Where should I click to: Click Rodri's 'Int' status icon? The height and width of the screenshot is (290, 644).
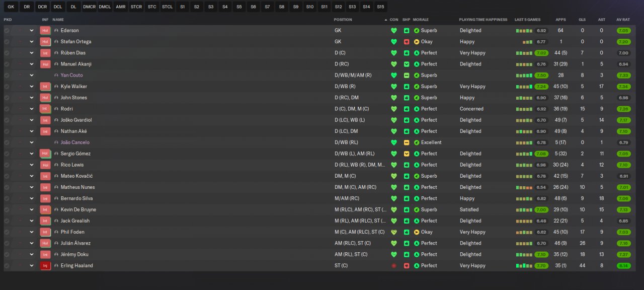(45, 109)
